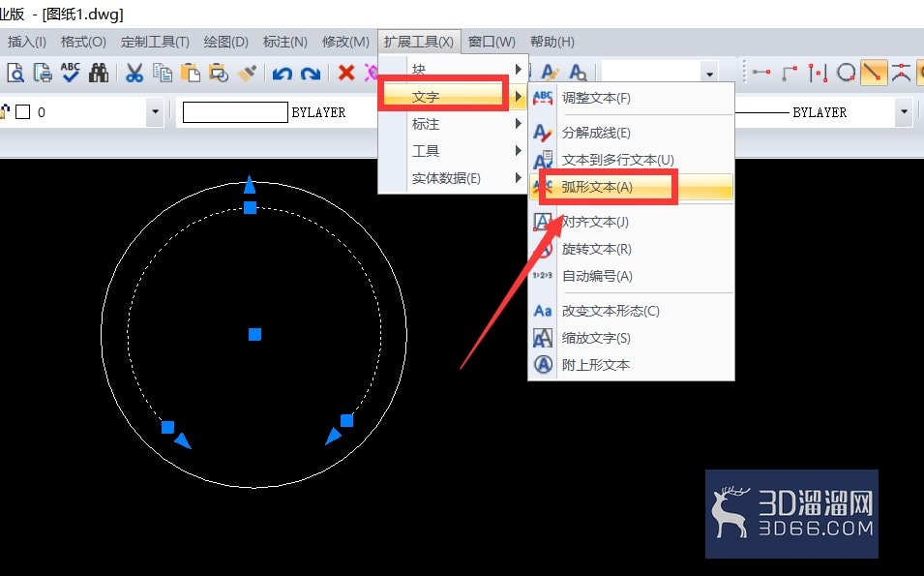924x576 pixels.
Task: Choose 缩放文字(S) option
Action: coord(632,338)
